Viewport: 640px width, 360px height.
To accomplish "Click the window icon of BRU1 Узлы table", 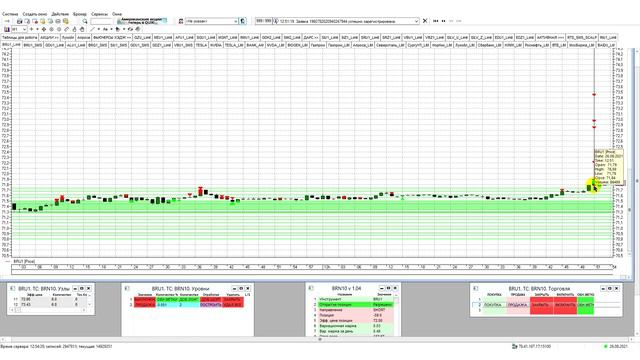I will point(12,288).
